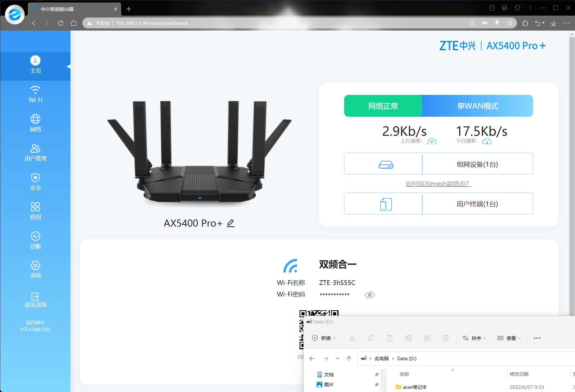Open the 网络 network sidebar item
The height and width of the screenshot is (392, 575).
pyautogui.click(x=35, y=124)
